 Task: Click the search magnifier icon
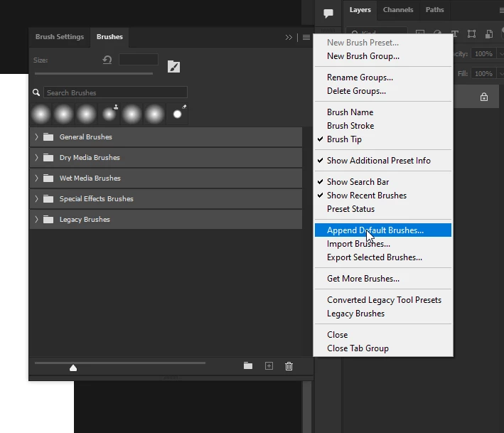point(36,92)
